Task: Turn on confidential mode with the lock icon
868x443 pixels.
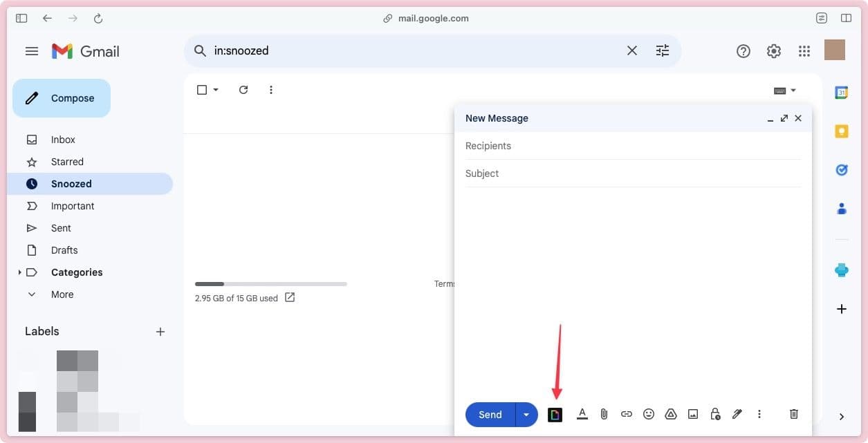Action: [714, 413]
